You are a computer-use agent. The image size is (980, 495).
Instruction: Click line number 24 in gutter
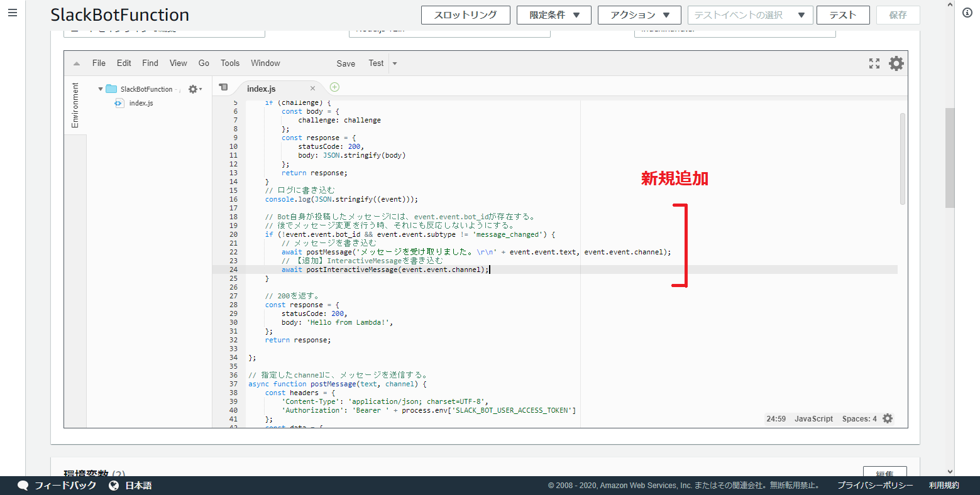pos(233,269)
